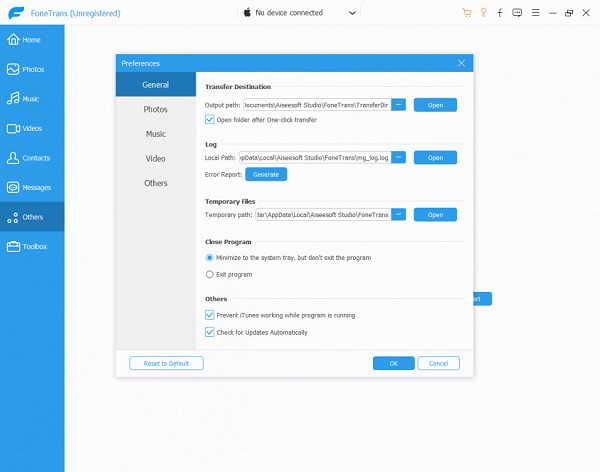Toggle Prevent iTunes working while program runs

coord(209,315)
